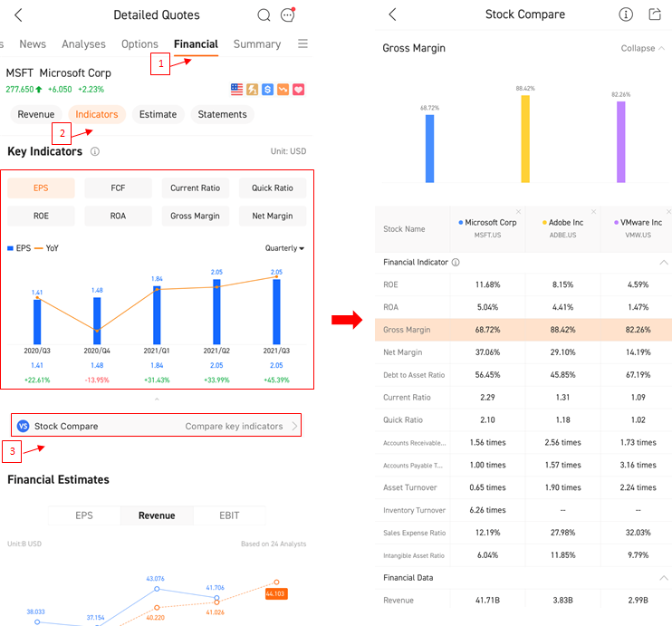
Task: Tap the orange lightning badge icon
Action: [252, 89]
